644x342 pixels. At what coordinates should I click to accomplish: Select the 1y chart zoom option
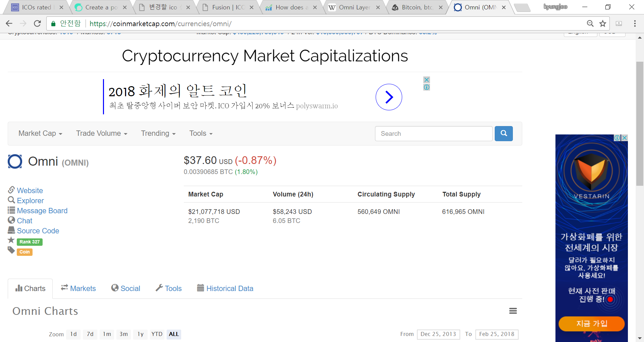click(140, 334)
